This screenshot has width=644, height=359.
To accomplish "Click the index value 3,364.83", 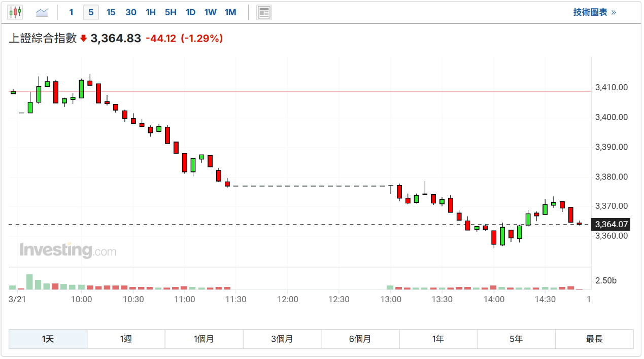I will (116, 39).
